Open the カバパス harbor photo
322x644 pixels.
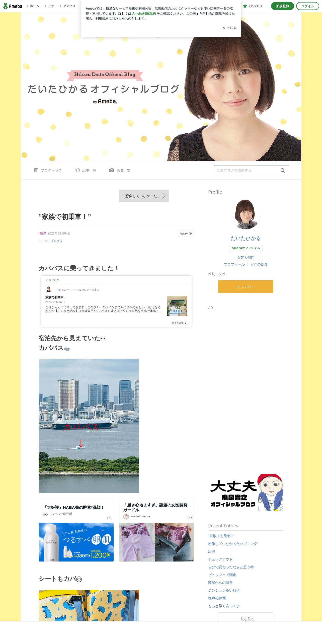(x=89, y=426)
